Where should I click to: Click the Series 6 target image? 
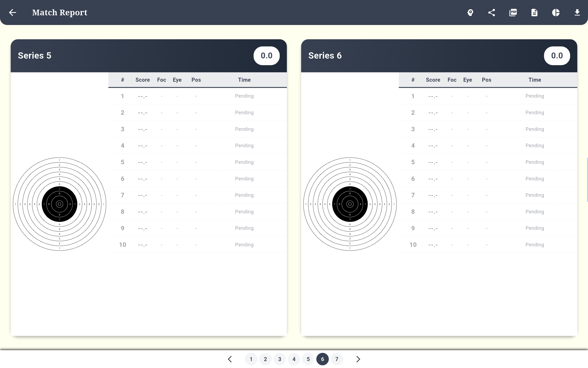[x=350, y=204]
